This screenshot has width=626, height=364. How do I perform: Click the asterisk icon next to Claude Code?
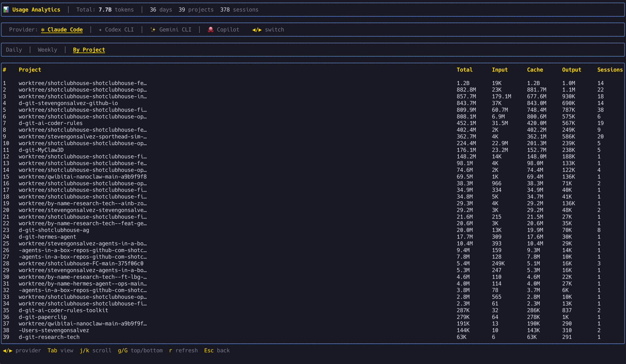click(43, 30)
